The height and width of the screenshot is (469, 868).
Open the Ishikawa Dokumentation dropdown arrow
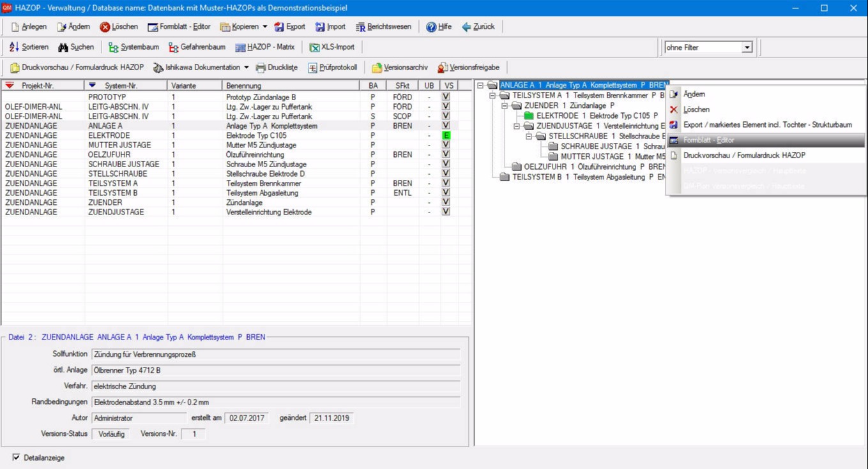[x=247, y=68]
